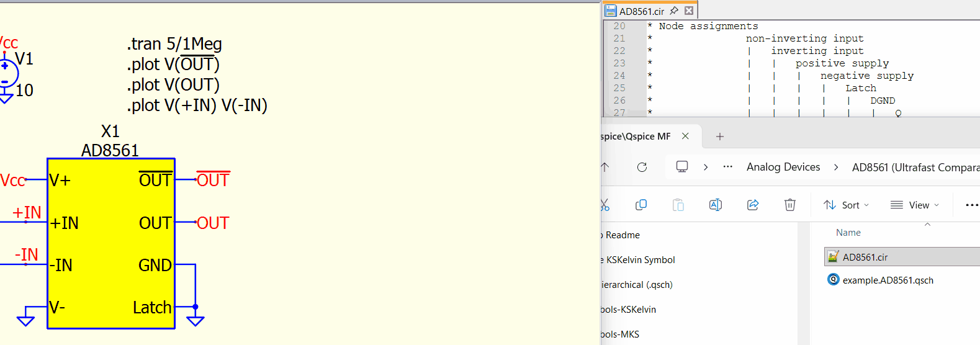The height and width of the screenshot is (345, 980).
Task: Select the AD8561.cir editor tab
Action: click(x=650, y=11)
